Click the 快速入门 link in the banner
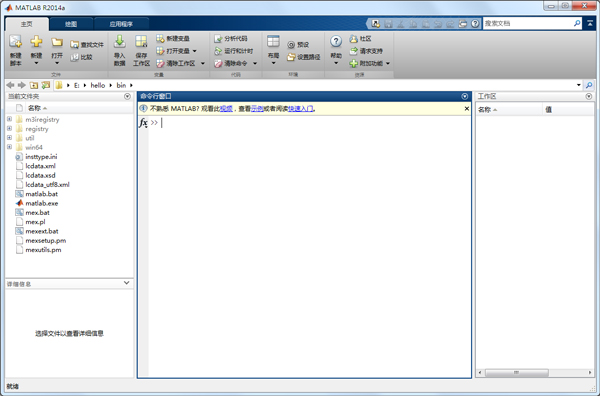This screenshot has height=396, width=600. (301, 109)
